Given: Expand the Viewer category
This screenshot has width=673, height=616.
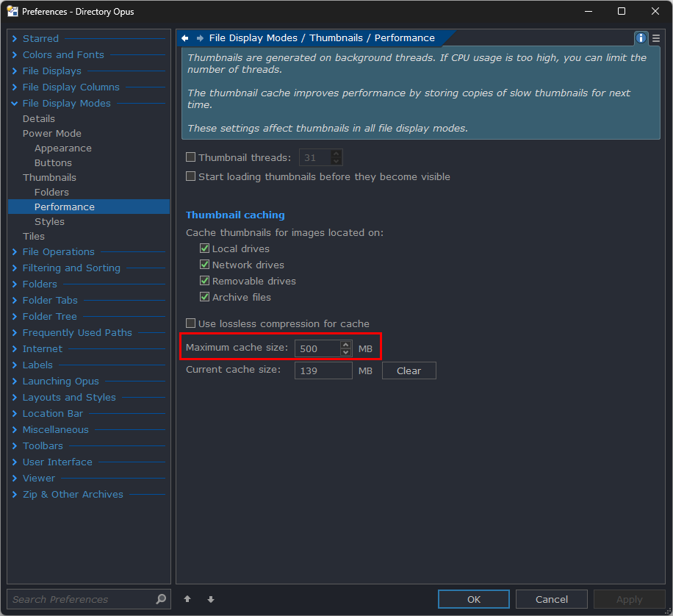Looking at the screenshot, I should point(15,478).
